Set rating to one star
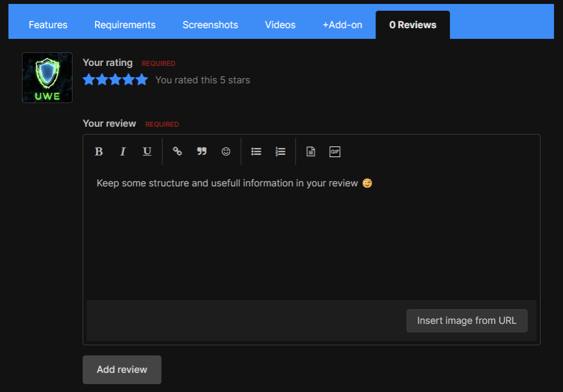Viewport: 563px width, 392px height. click(89, 79)
